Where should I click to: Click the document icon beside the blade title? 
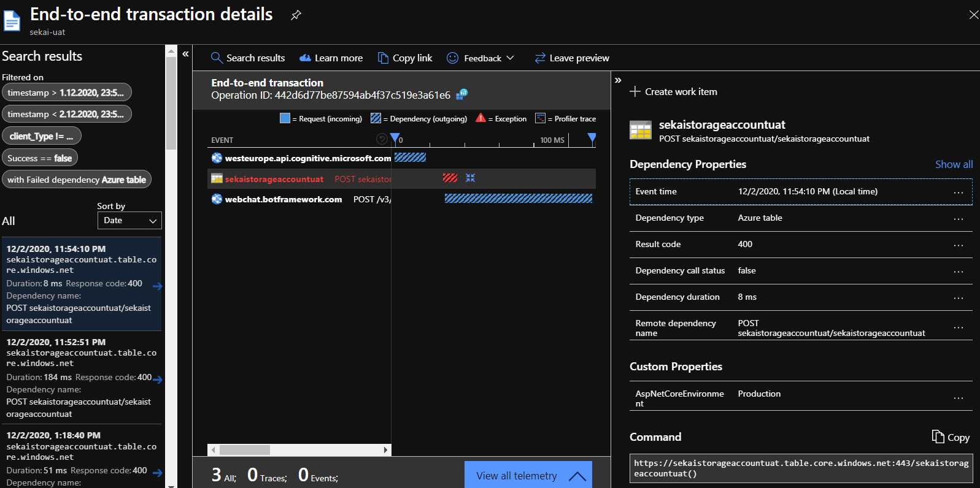click(x=12, y=21)
